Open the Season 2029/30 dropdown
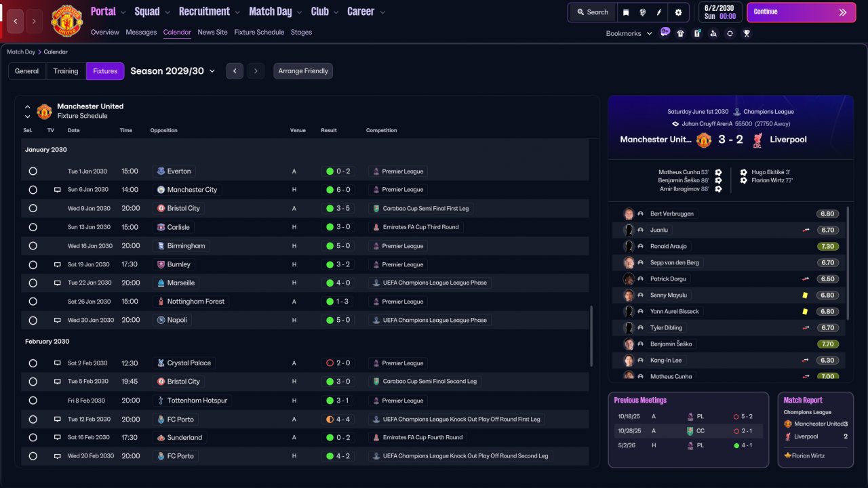868x488 pixels. point(173,71)
